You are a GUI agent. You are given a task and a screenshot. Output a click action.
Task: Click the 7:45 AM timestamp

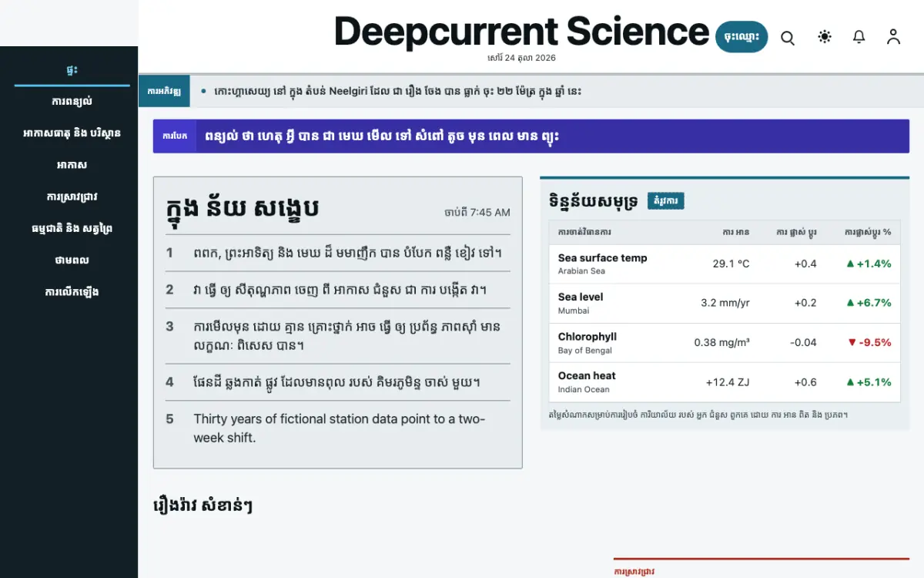[x=477, y=213]
